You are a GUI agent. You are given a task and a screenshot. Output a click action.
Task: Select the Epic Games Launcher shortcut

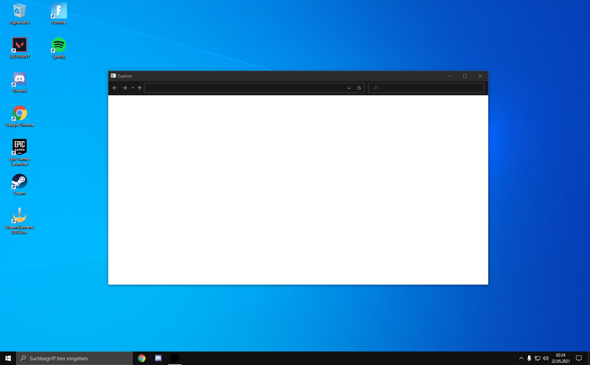pos(20,152)
